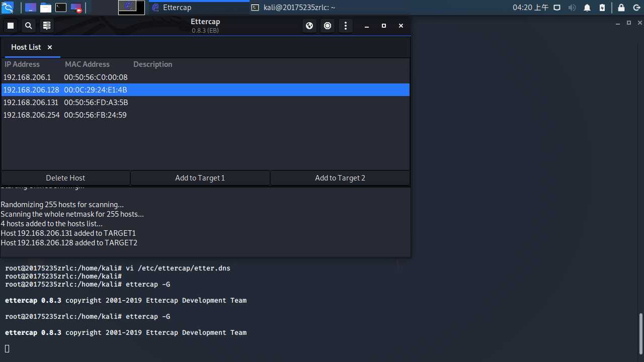
Task: Click log line about 192.168.206.131 added to TARGET1
Action: (x=68, y=233)
